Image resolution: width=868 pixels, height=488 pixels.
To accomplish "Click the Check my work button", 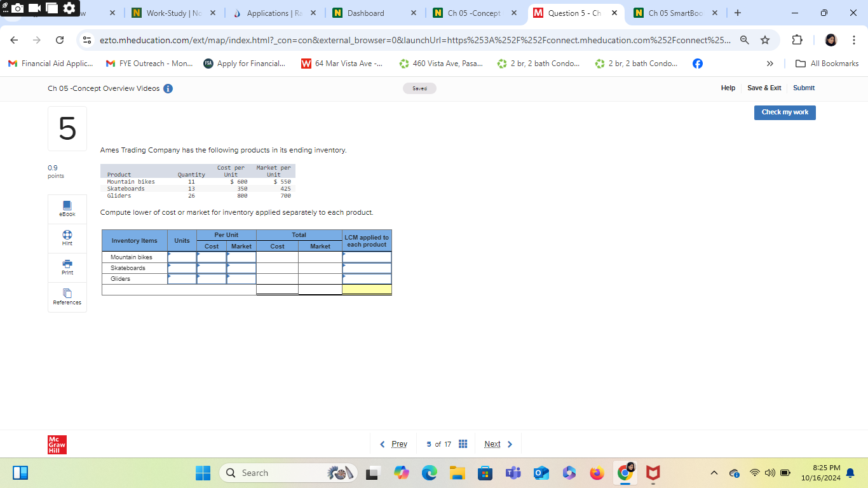I will click(x=785, y=112).
